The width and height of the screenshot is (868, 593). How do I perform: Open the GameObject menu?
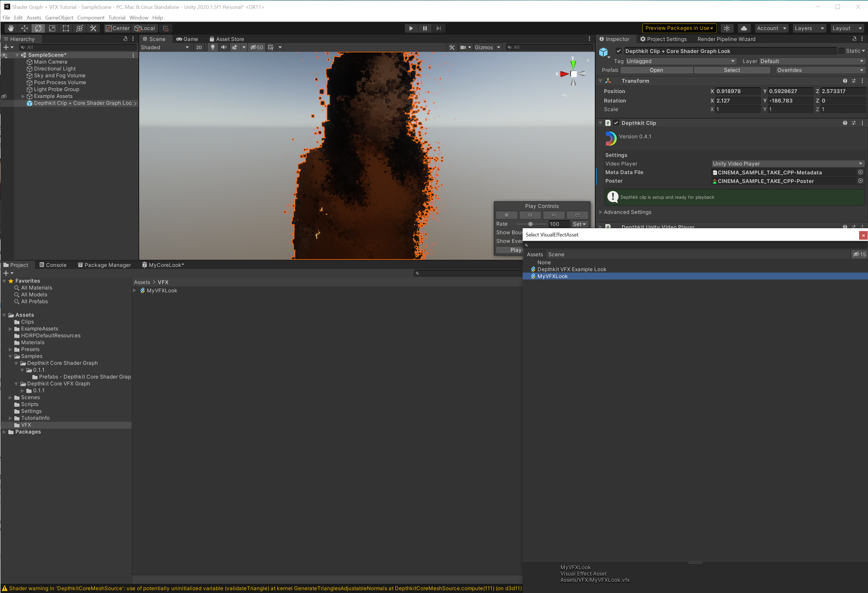pos(59,17)
